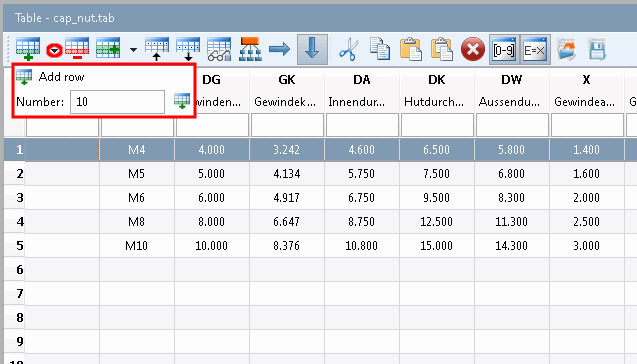
Task: Click the cell with value 3.242
Action: [287, 150]
